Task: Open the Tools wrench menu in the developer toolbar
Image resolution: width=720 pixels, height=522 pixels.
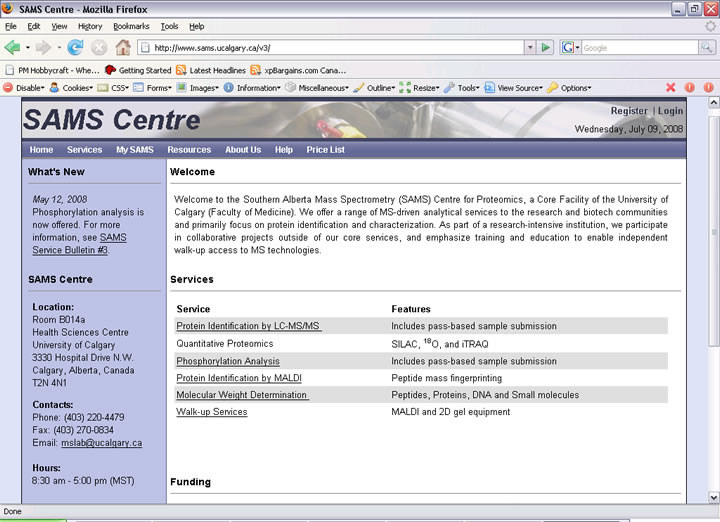Action: point(462,88)
